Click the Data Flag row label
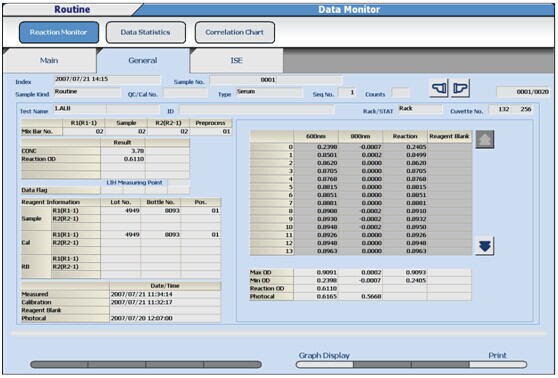Image resolution: width=558 pixels, height=378 pixels. click(60, 190)
